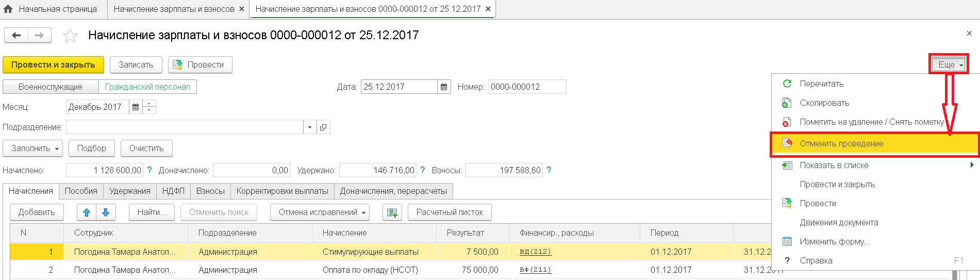Viewport: 980px width, 280px height.
Task: Choose Изменить форму... menu item
Action: (875, 241)
